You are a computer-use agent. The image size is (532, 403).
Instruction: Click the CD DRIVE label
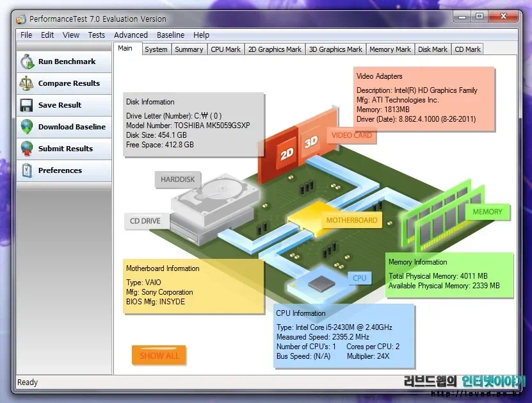point(145,221)
